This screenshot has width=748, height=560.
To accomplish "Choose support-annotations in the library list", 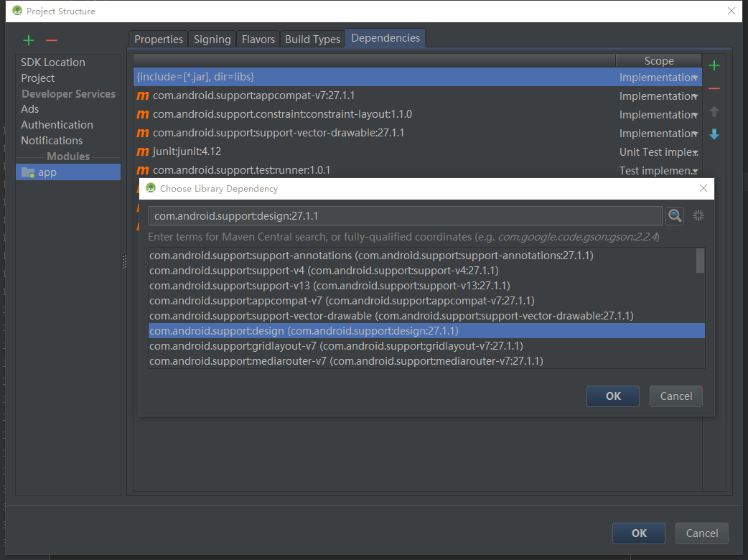I will 421,256.
